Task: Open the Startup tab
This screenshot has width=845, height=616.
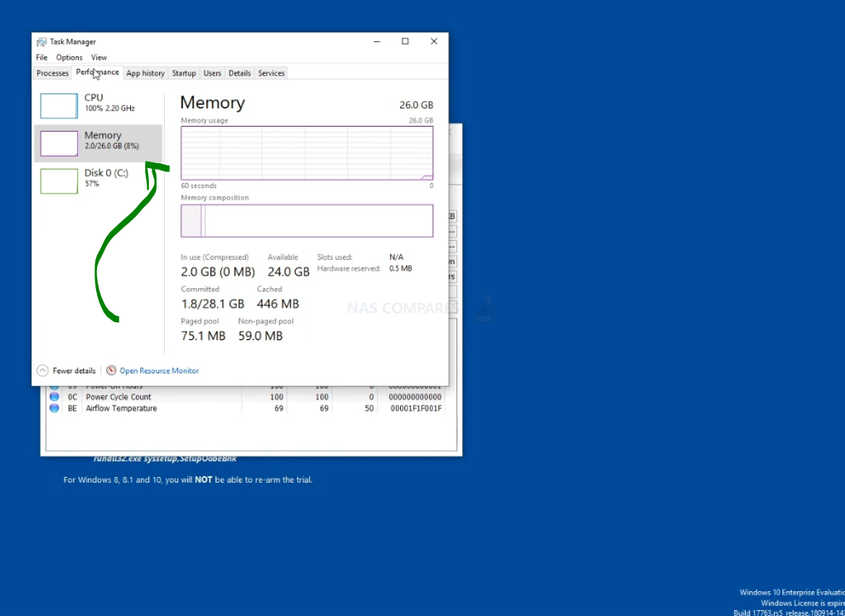Action: click(x=184, y=73)
